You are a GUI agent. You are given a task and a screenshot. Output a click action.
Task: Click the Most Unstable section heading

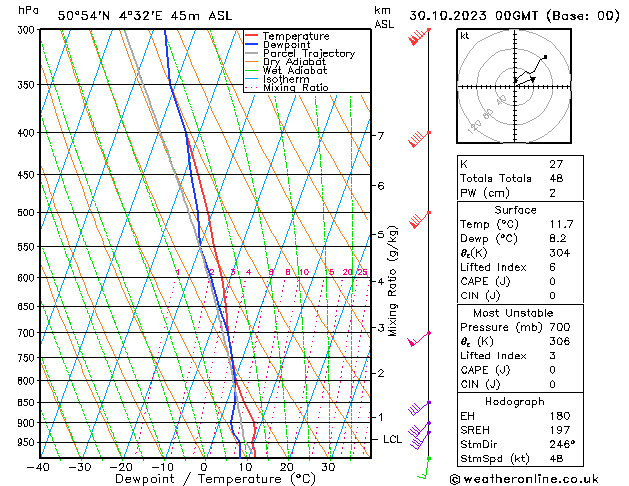(x=515, y=313)
